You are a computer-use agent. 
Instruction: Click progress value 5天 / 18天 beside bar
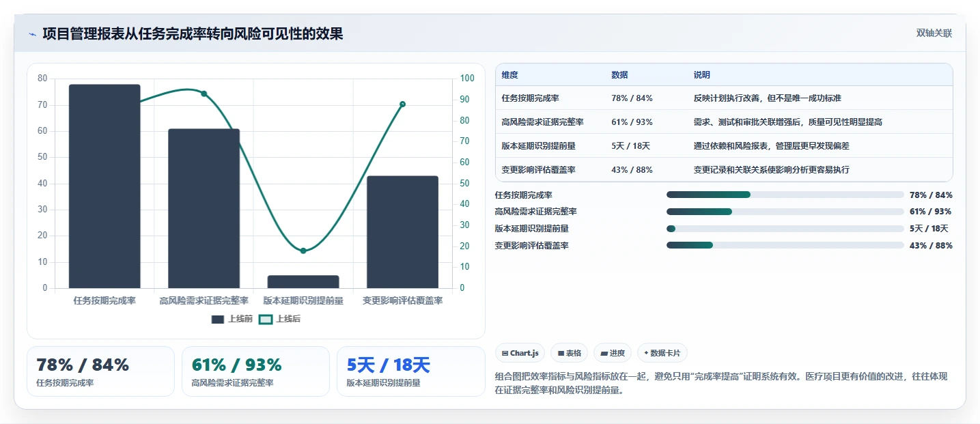tap(929, 229)
